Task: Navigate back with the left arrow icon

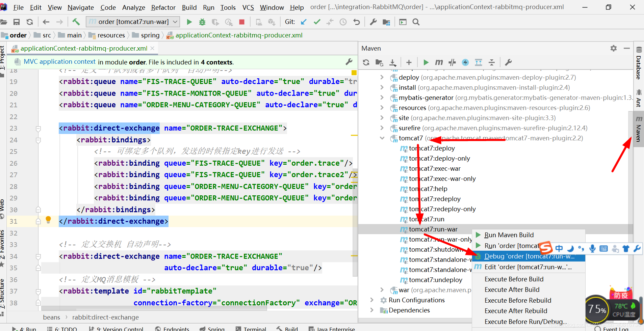Action: [46, 22]
